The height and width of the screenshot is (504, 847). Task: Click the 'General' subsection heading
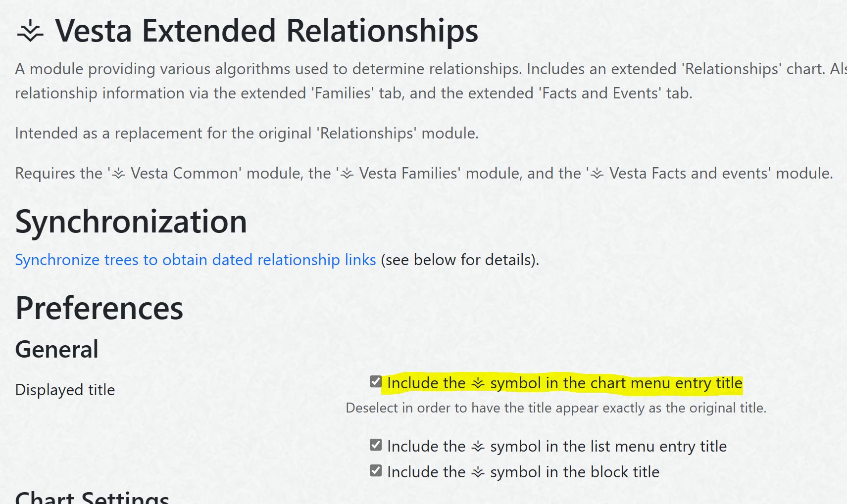(x=56, y=349)
